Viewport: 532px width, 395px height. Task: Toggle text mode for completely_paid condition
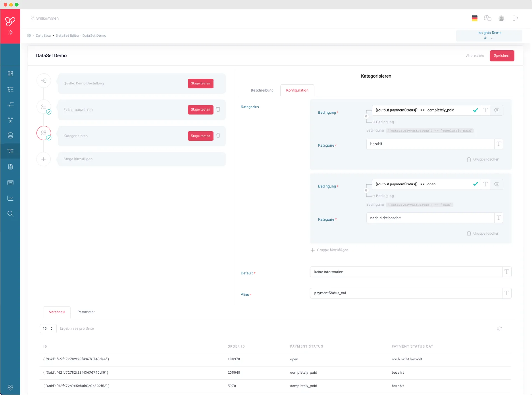pos(485,110)
